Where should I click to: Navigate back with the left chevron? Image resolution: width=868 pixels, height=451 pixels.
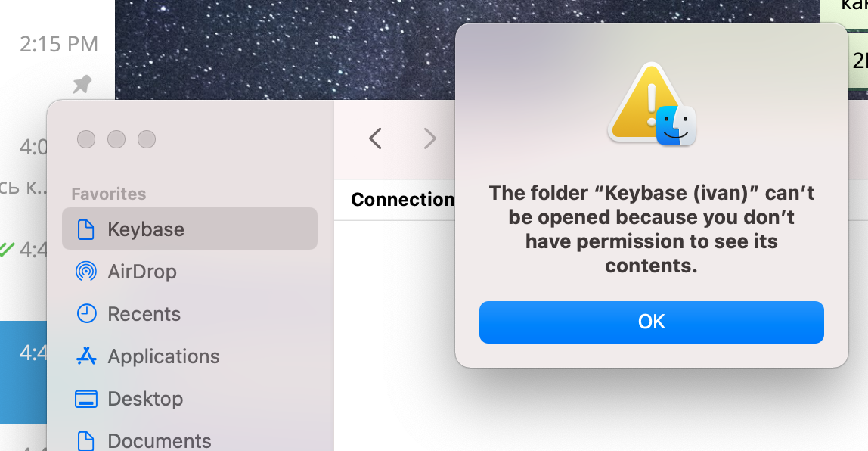(x=375, y=138)
